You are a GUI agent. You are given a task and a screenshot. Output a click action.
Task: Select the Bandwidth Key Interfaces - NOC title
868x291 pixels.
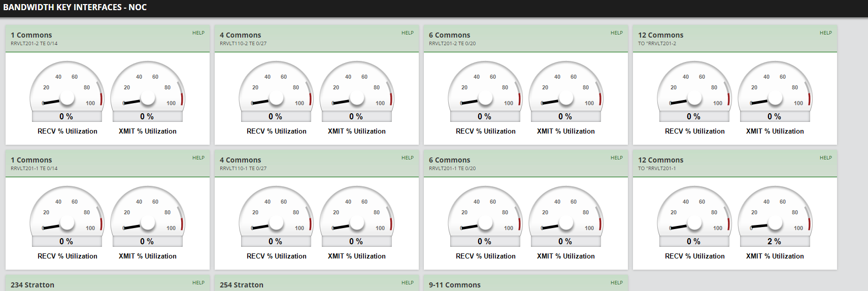pyautogui.click(x=75, y=7)
